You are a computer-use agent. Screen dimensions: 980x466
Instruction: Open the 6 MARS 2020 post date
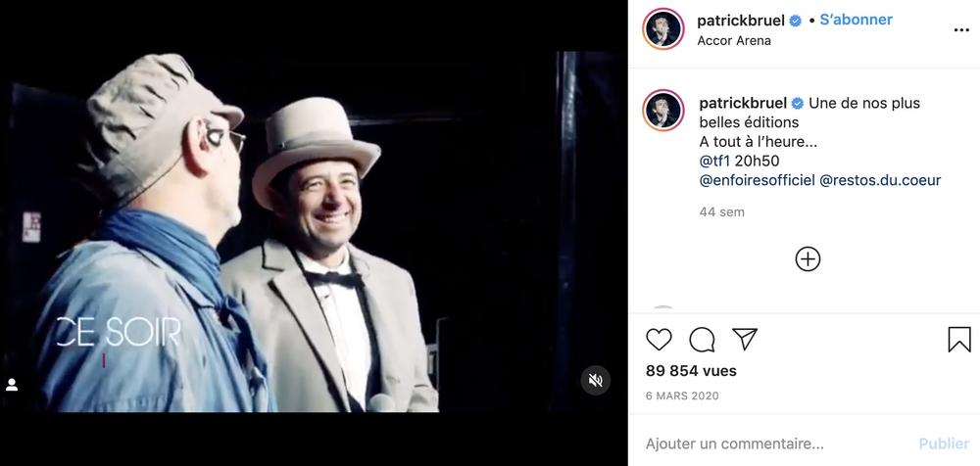(682, 396)
